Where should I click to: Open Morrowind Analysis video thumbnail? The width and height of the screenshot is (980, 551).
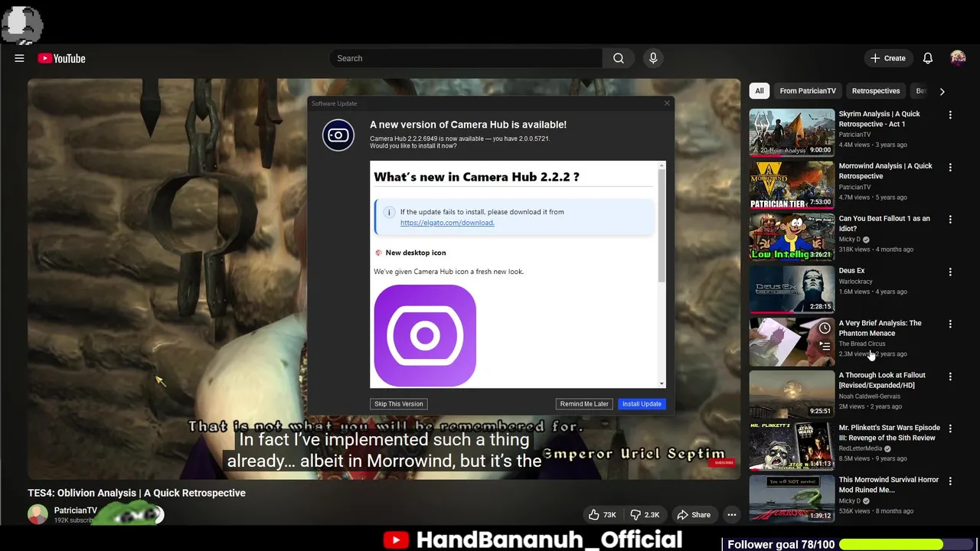coord(792,184)
